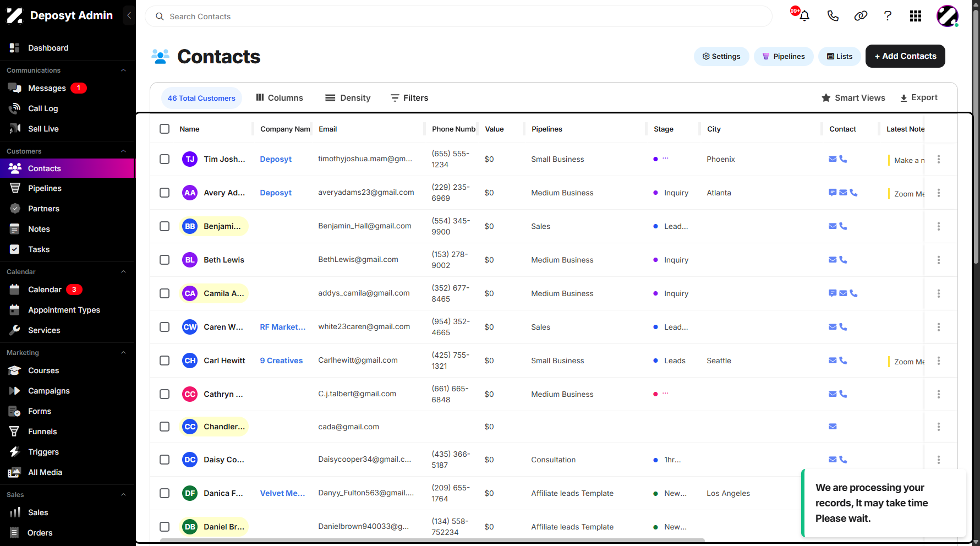Check the box for Avery Adams

point(165,193)
